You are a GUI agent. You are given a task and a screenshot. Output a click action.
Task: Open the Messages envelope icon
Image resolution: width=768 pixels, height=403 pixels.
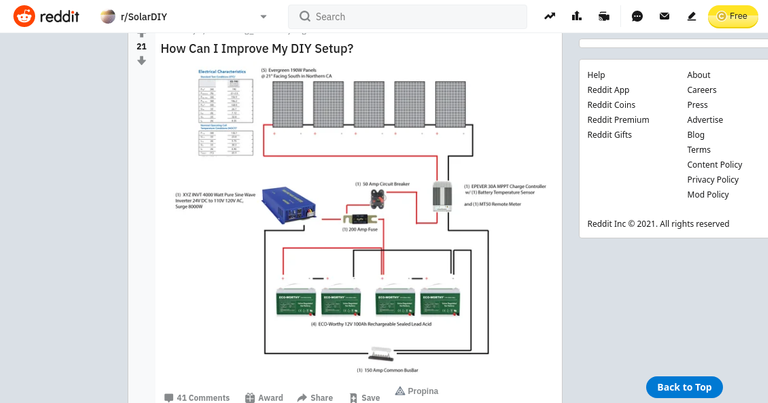pyautogui.click(x=664, y=16)
